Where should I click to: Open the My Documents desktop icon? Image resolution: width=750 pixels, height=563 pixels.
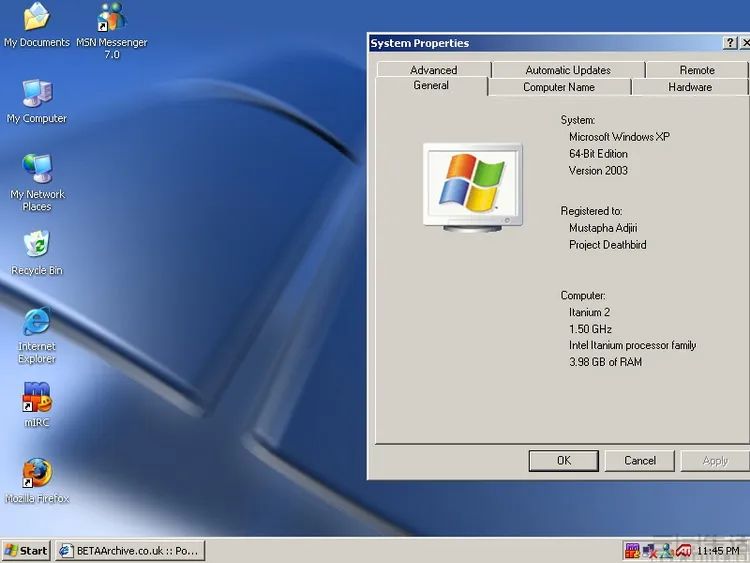click(36, 18)
